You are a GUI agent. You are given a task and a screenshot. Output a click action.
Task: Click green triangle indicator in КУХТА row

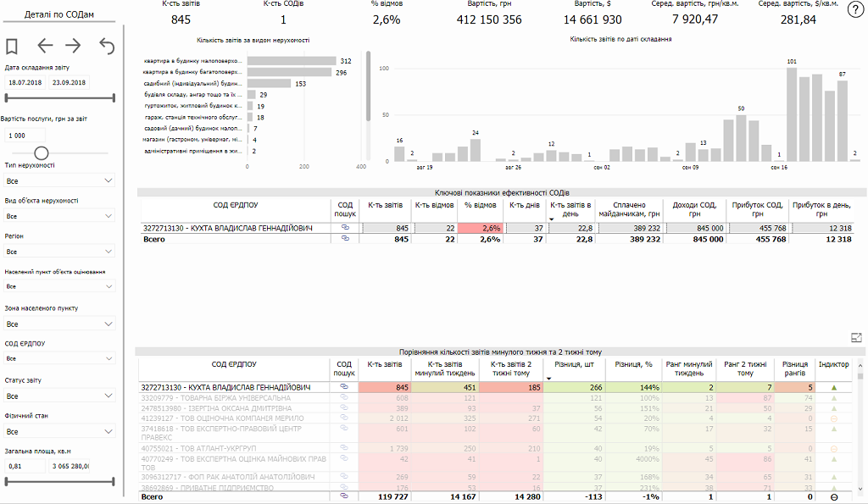point(833,387)
